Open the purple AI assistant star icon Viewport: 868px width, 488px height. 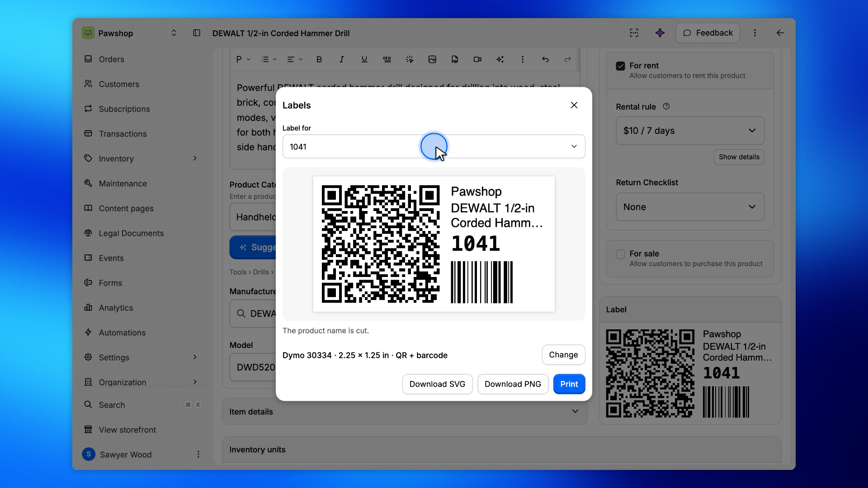[660, 33]
